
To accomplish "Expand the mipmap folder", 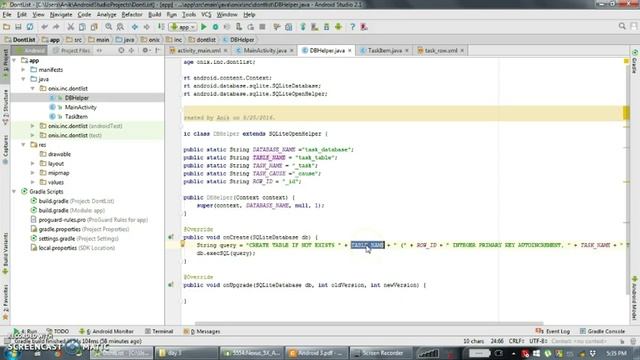I will 33,173.
